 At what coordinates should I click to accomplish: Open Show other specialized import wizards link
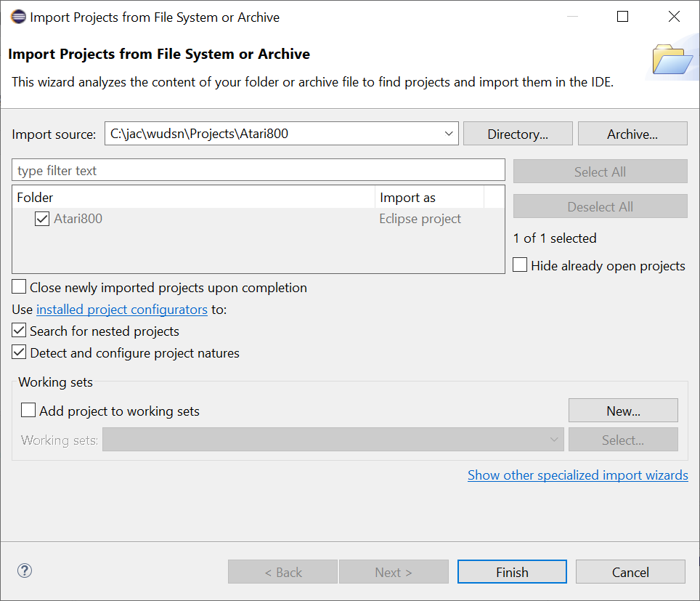pos(578,475)
